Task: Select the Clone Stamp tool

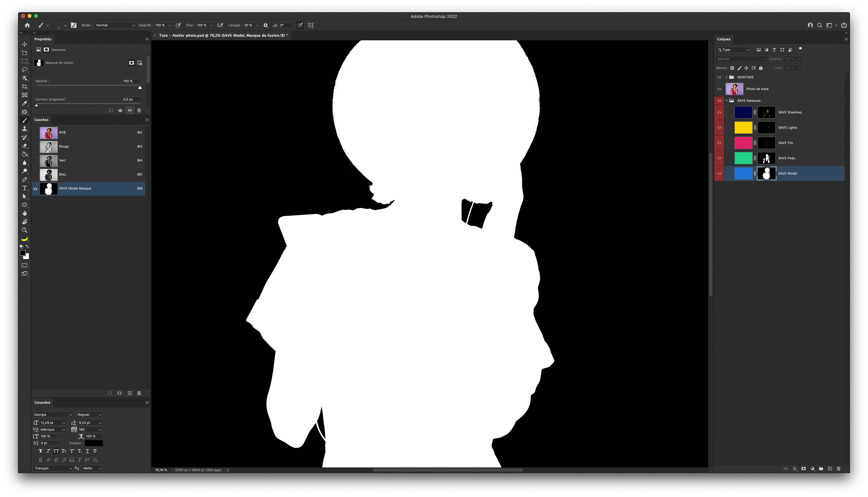Action: coord(25,129)
